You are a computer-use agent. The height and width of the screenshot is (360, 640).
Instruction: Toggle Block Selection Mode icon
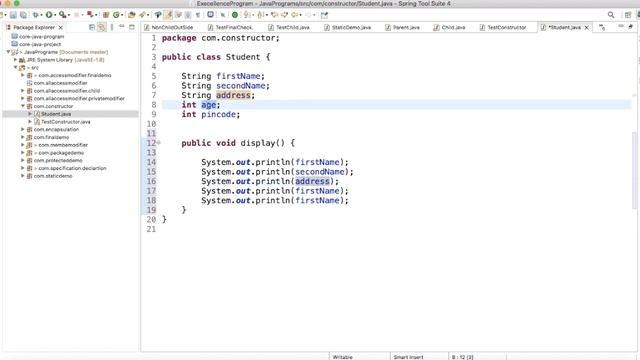(x=188, y=15)
